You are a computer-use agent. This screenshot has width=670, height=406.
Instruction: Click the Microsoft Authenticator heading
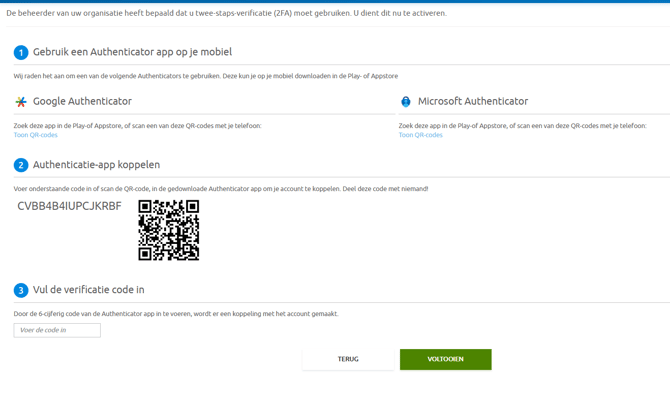[472, 101]
